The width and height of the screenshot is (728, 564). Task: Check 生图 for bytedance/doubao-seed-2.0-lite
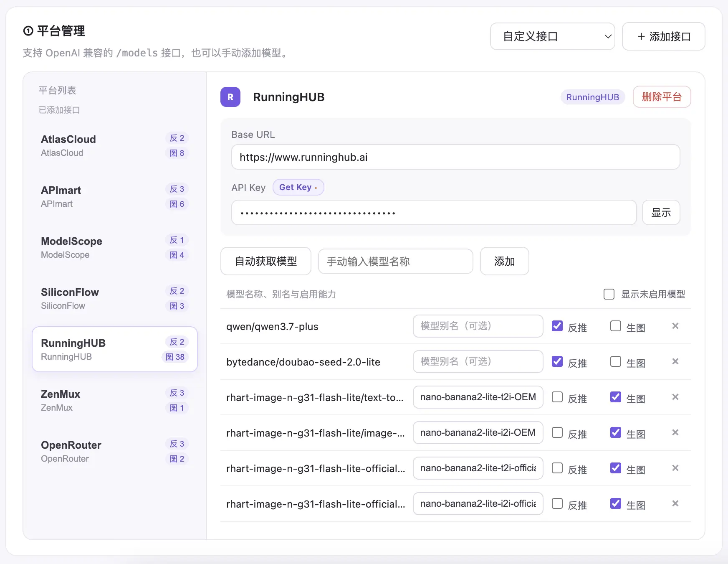[616, 361]
